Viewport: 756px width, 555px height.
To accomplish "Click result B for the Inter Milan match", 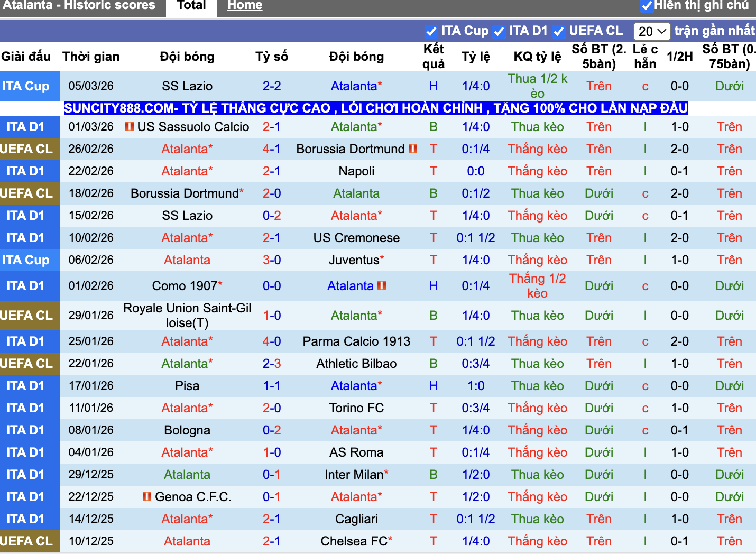I will (x=434, y=475).
